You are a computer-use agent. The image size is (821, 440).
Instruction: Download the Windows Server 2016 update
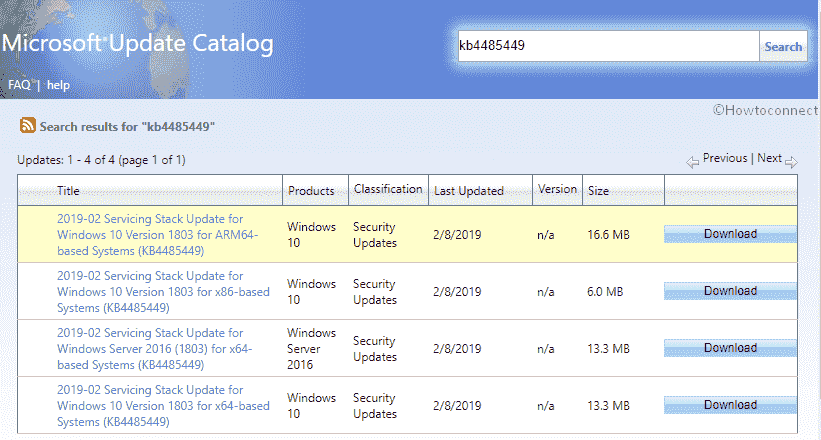730,348
